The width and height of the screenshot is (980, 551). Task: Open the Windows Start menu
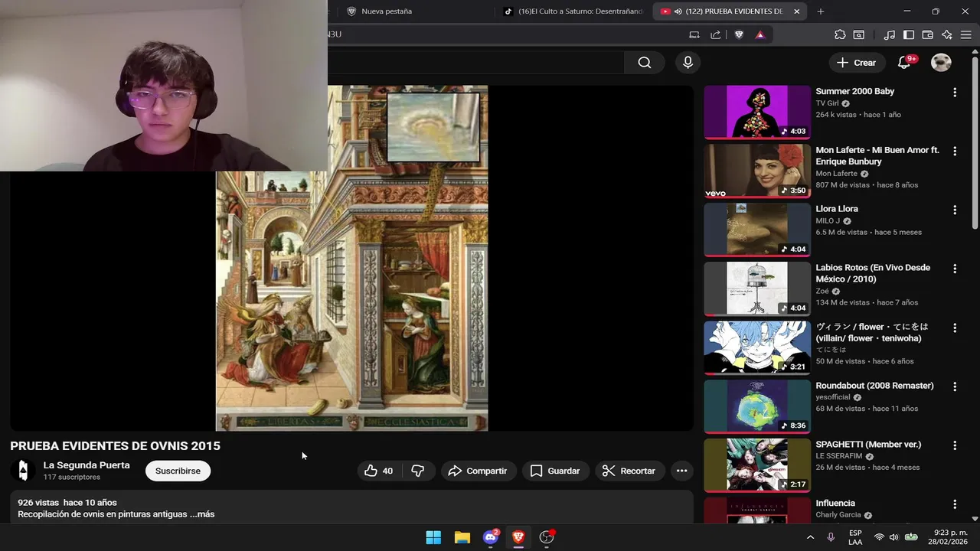pyautogui.click(x=433, y=537)
